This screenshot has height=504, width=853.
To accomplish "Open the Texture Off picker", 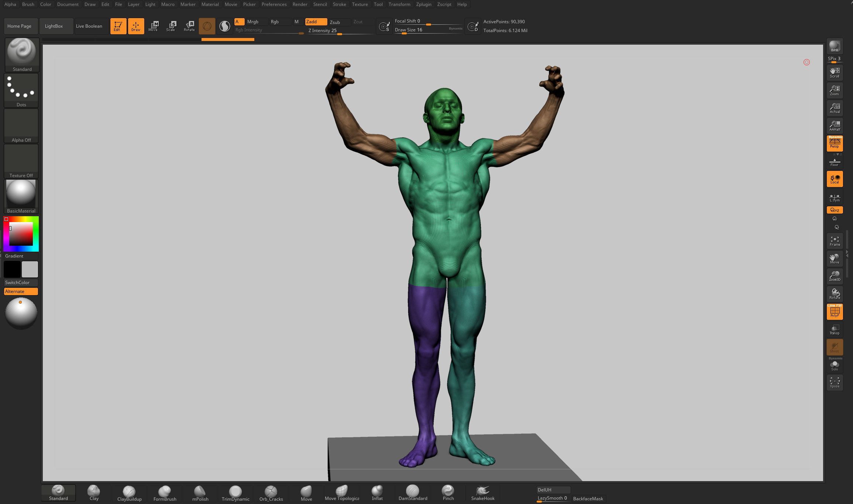I will pyautogui.click(x=21, y=161).
